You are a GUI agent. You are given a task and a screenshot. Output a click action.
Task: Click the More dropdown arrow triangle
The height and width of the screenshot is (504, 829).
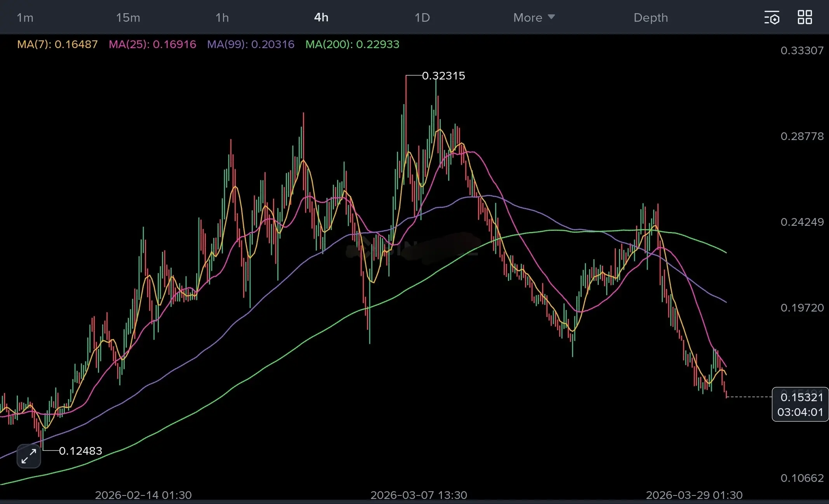pos(551,17)
